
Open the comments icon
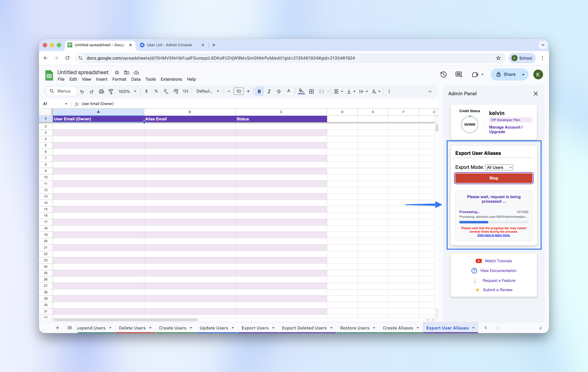coord(458,74)
